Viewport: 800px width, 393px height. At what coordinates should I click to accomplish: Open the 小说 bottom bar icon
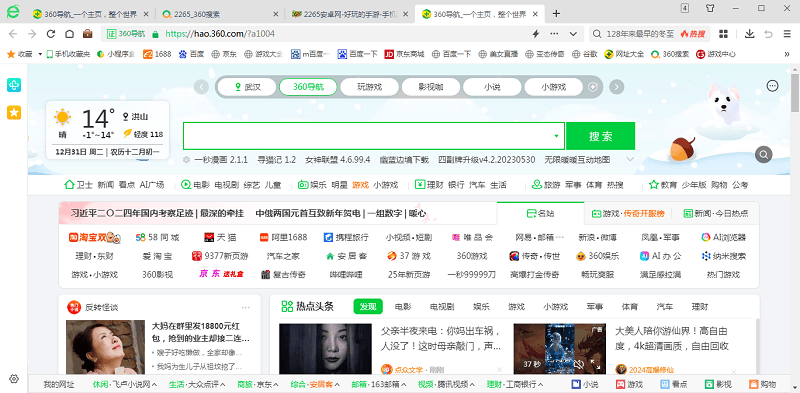tap(585, 384)
